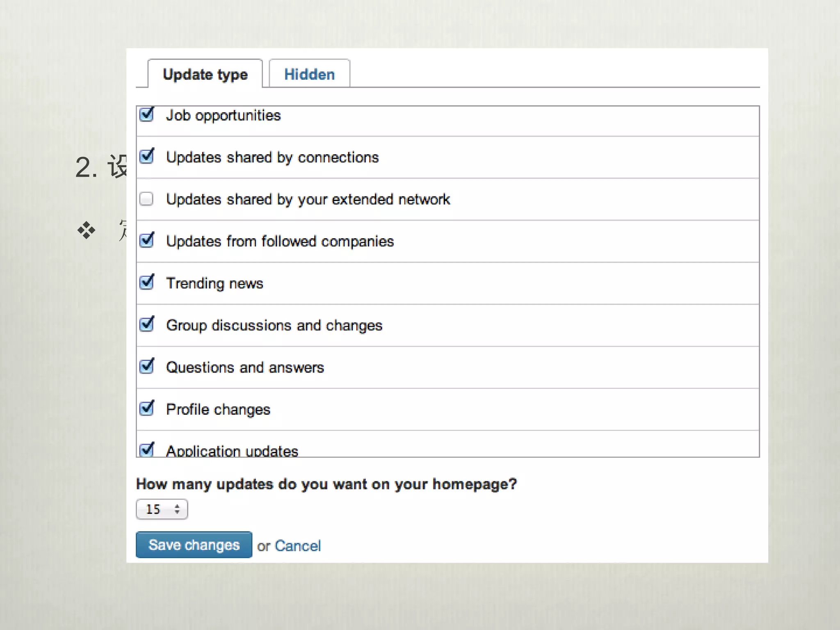Disable Questions and answers updates
This screenshot has height=630, width=840.
click(146, 367)
